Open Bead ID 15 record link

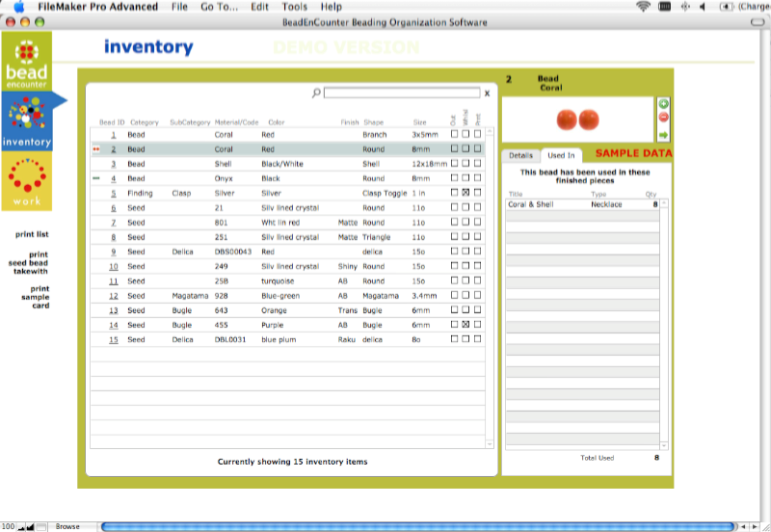coord(114,340)
